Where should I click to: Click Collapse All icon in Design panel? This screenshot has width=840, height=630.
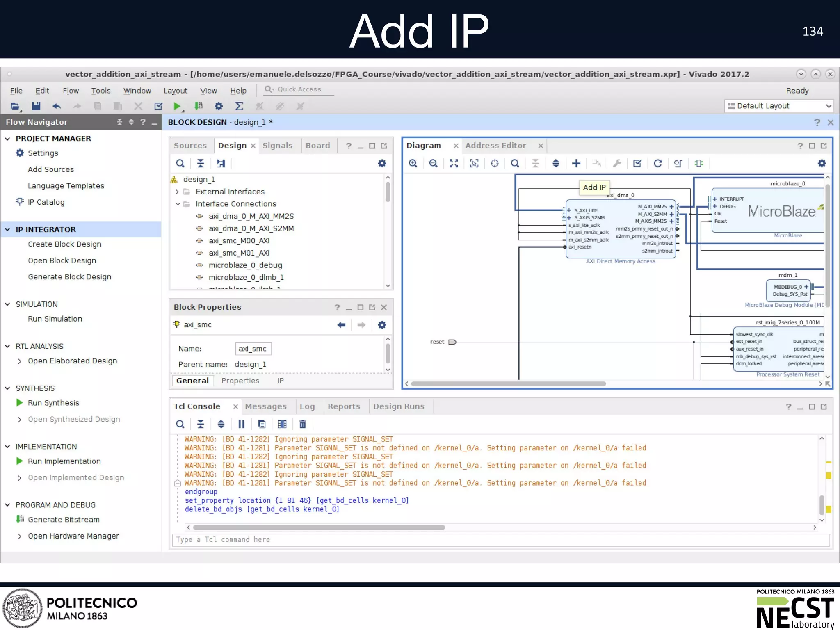[201, 163]
